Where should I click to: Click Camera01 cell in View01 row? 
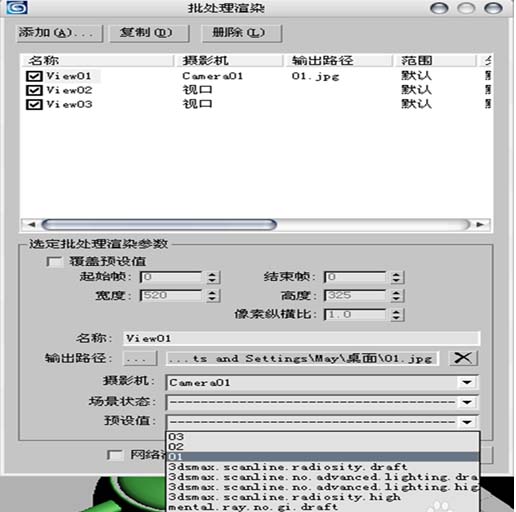(212, 76)
